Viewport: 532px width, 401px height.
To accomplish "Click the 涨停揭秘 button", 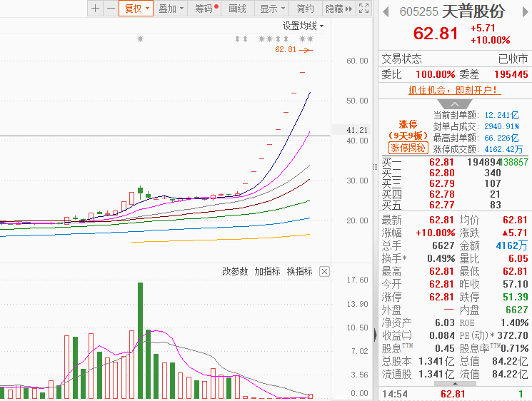I will click(408, 148).
